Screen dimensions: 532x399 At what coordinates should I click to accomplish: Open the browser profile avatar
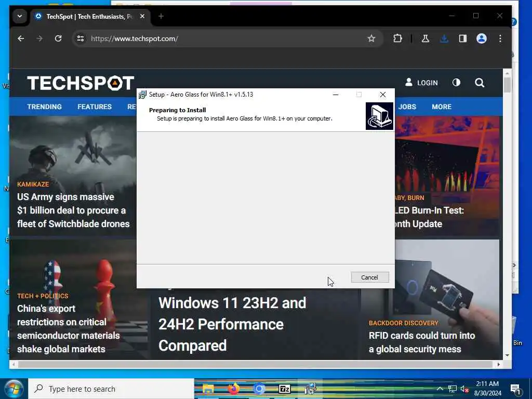pos(482,38)
